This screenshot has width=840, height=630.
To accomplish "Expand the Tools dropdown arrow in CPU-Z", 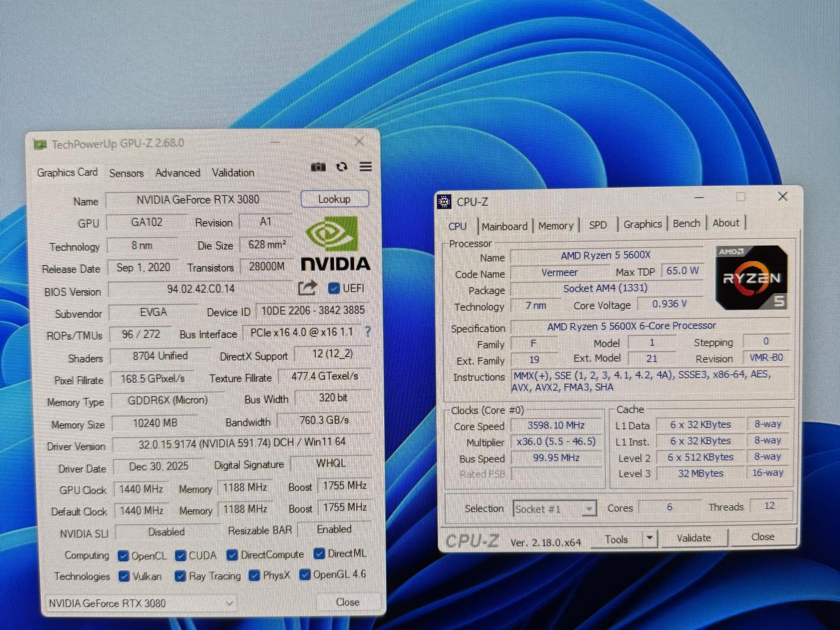I will pyautogui.click(x=650, y=538).
